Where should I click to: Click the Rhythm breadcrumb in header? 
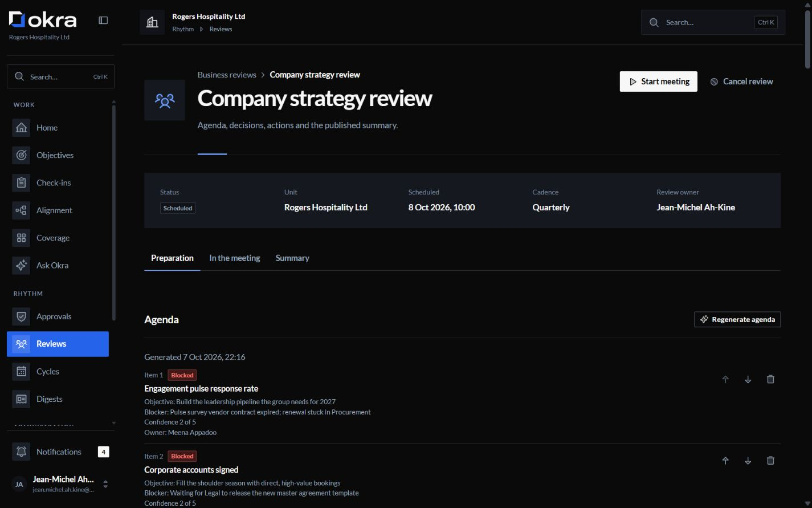click(x=183, y=29)
